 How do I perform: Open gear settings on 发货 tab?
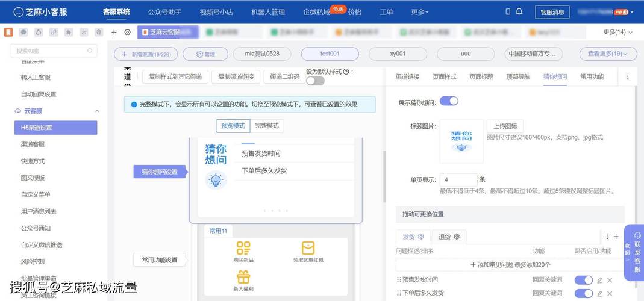pyautogui.click(x=420, y=237)
